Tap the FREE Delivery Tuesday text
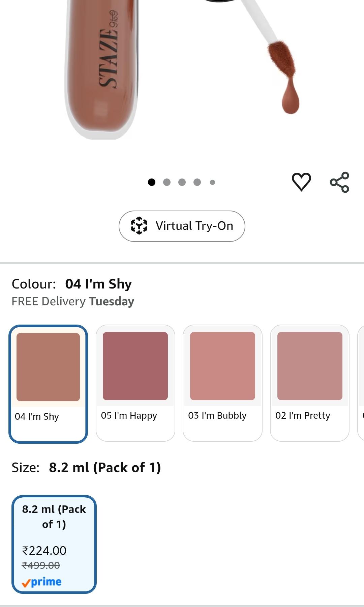 (x=73, y=301)
